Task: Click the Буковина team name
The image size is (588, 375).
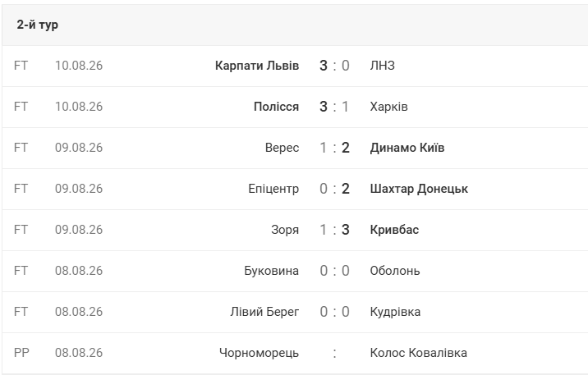Action: 271,271
